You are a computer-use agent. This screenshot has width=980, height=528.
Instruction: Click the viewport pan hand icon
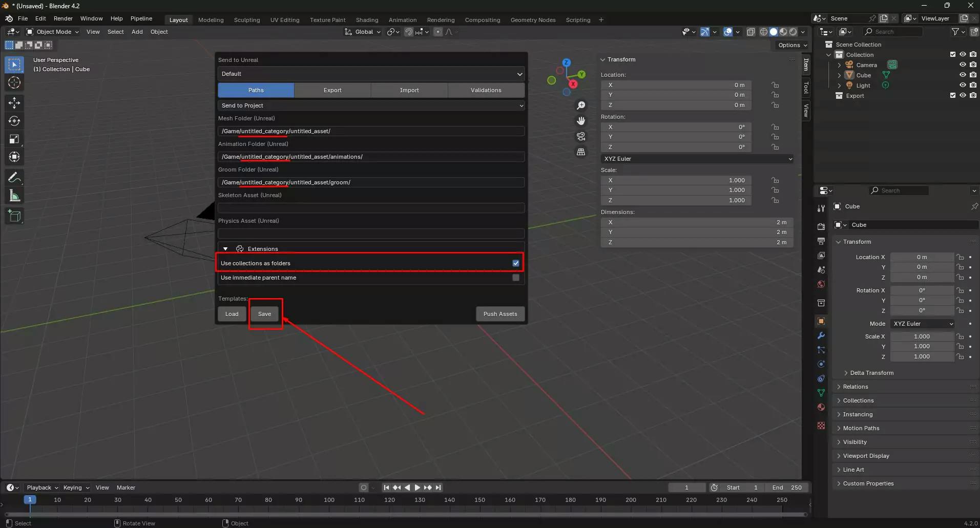coord(581,121)
